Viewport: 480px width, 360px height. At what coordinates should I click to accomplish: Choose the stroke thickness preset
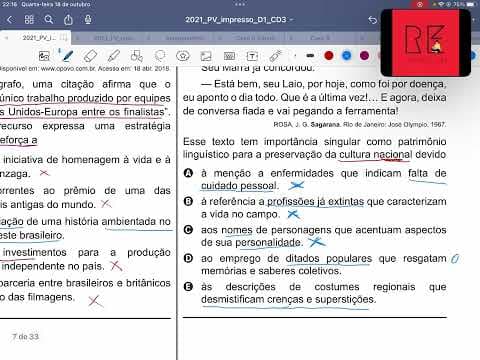click(310, 56)
